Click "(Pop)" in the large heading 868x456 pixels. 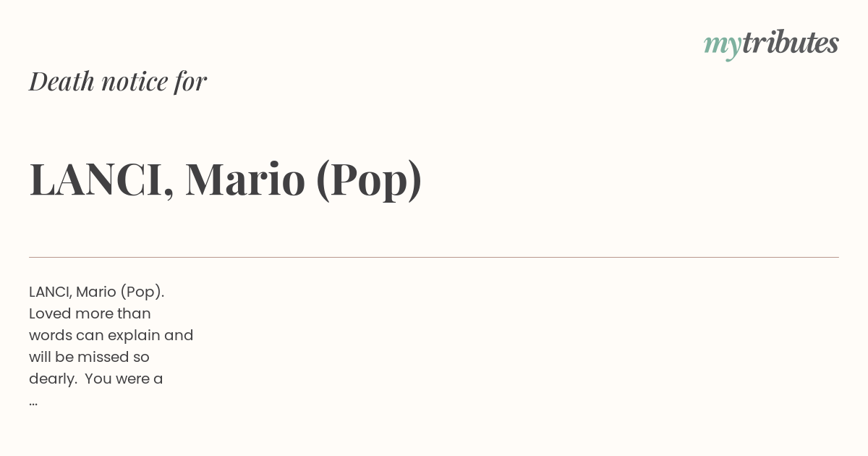coord(369,179)
